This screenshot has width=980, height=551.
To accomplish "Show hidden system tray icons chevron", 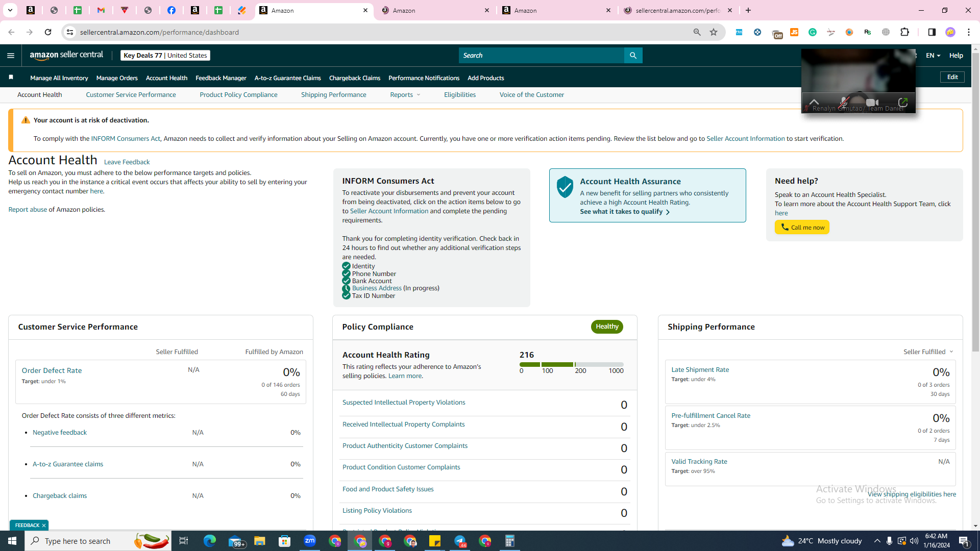I will 877,541.
